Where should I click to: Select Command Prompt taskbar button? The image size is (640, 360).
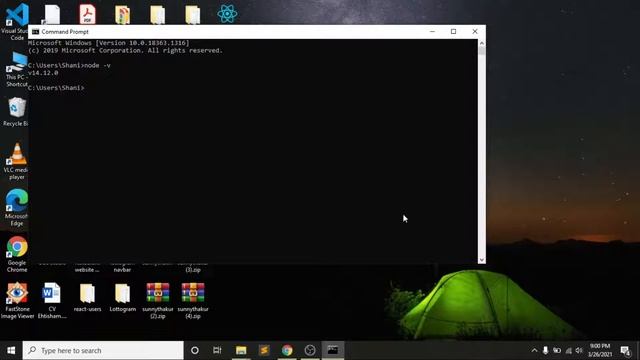pos(333,350)
